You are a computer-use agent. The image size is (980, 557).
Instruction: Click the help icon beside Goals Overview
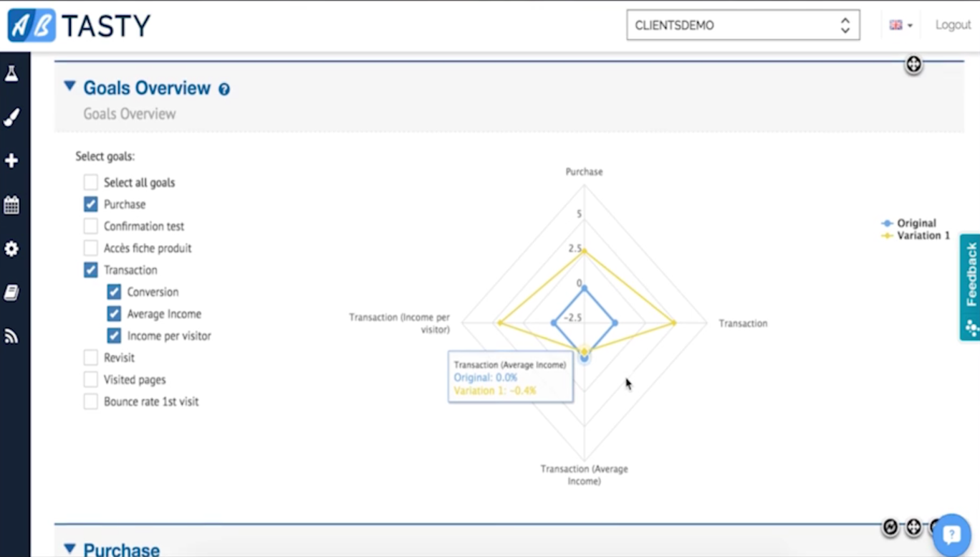(x=224, y=90)
